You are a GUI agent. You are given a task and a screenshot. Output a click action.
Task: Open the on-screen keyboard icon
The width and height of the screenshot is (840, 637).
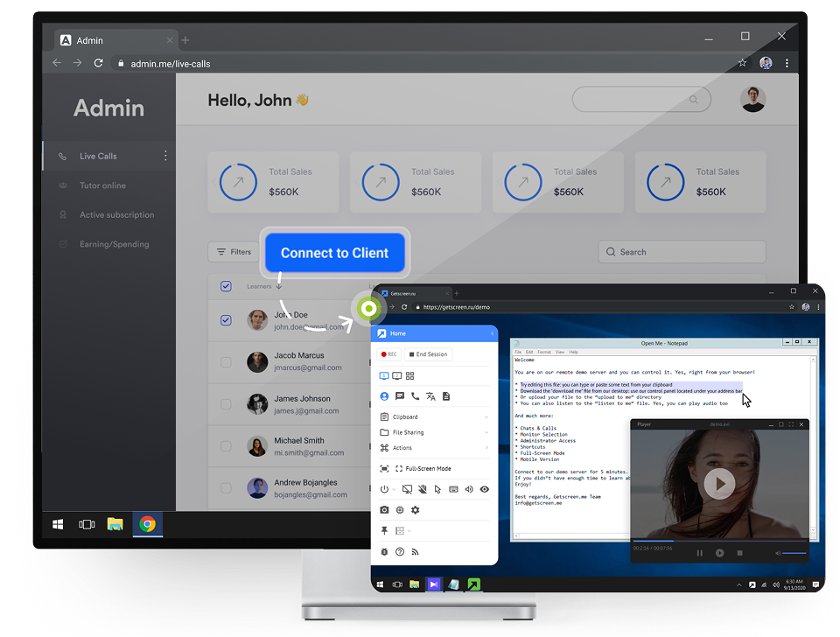(x=453, y=489)
